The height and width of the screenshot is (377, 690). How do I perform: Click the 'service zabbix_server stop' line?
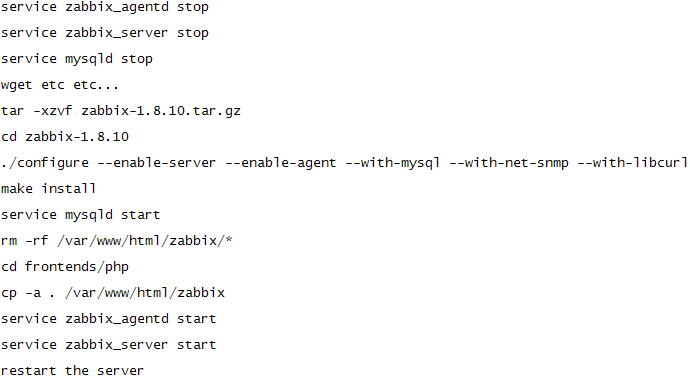105,33
